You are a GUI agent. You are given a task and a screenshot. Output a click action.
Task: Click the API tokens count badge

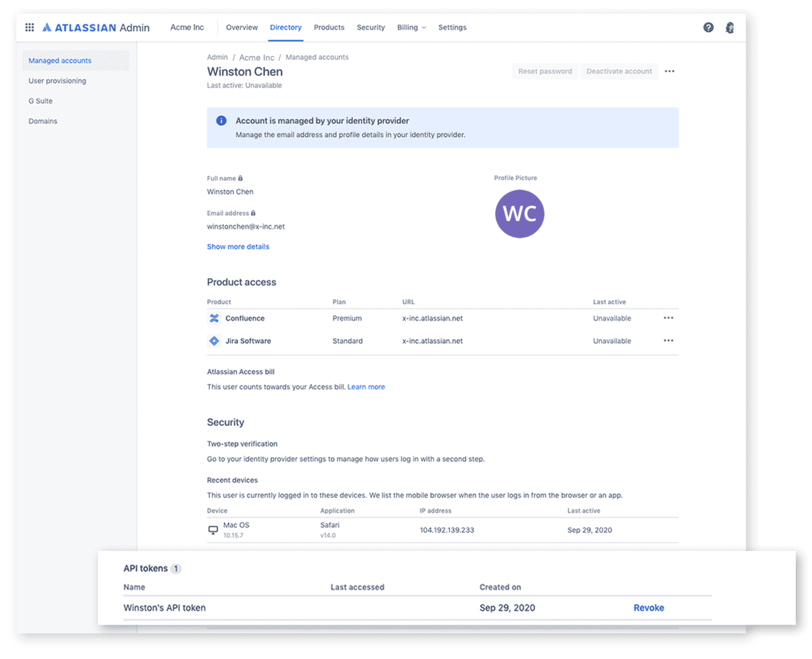click(x=176, y=568)
